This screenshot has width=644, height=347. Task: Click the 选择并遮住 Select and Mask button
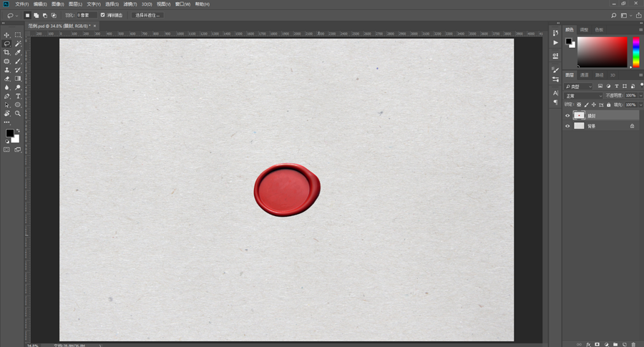tap(147, 15)
